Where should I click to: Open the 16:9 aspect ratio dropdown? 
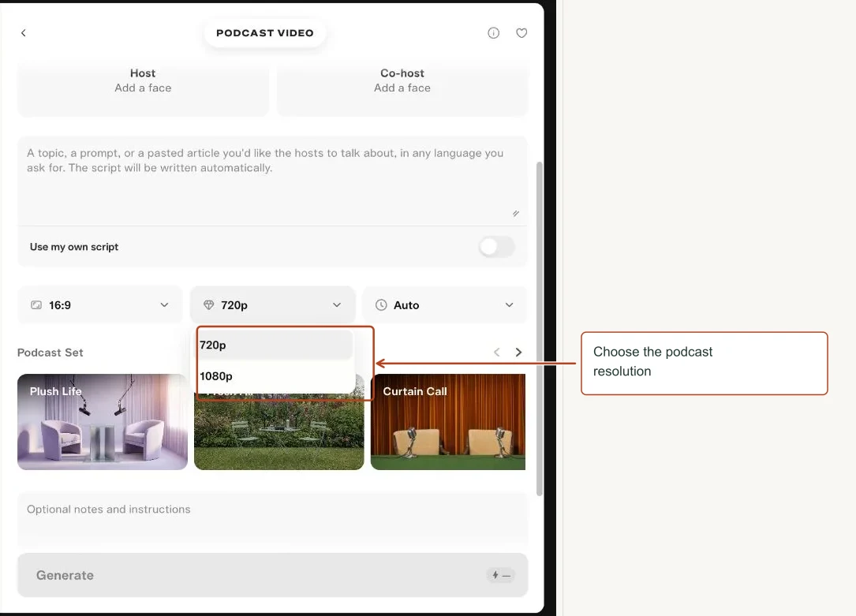100,305
